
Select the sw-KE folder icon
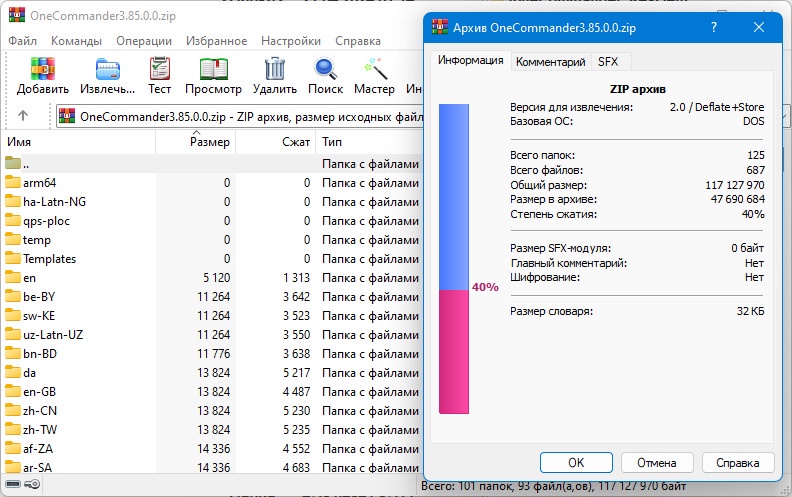click(13, 316)
